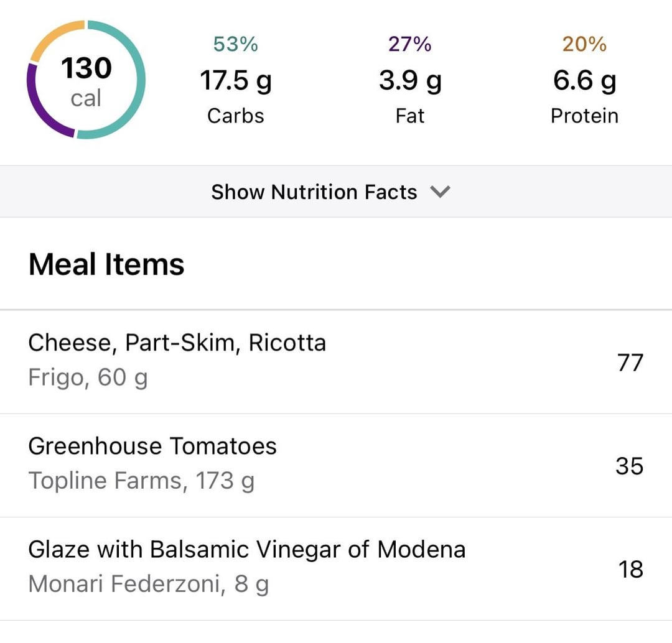This screenshot has width=672, height=643.
Task: Tap the 20% protein percentage
Action: (584, 44)
